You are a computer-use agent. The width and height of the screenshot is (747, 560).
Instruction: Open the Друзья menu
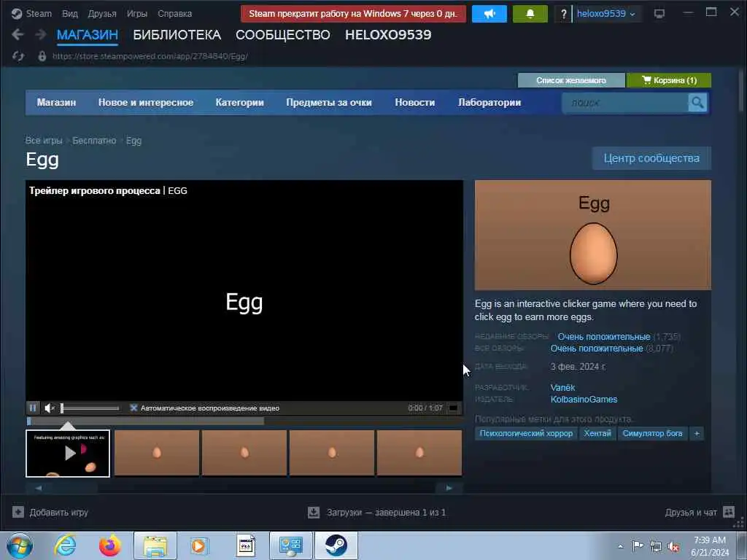102,14
